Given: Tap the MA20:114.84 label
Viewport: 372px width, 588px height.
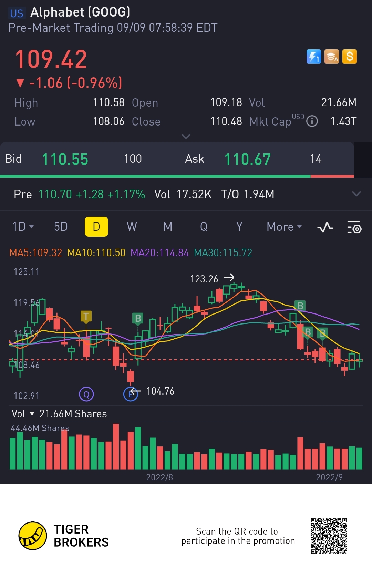Looking at the screenshot, I should [x=160, y=253].
